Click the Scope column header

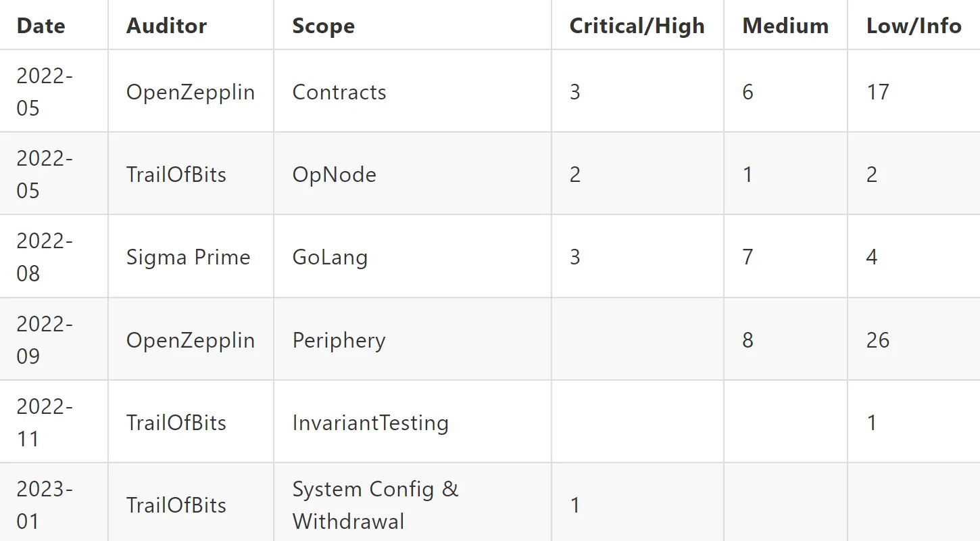point(323,26)
